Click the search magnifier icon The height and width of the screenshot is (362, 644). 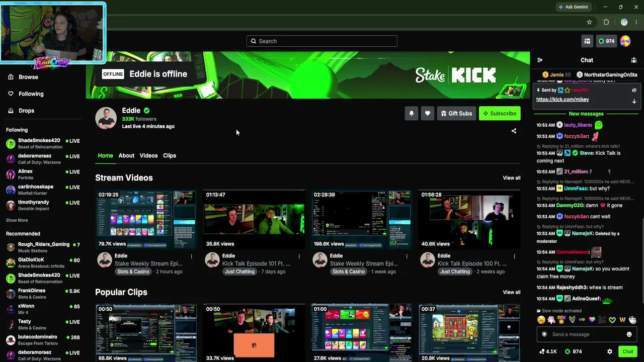pyautogui.click(x=254, y=41)
